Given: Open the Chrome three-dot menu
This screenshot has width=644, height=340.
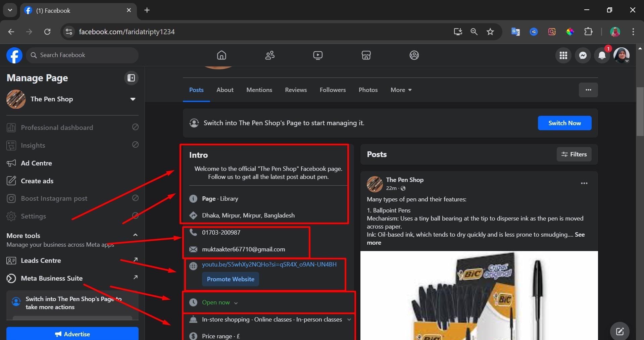Looking at the screenshot, I should point(633,32).
